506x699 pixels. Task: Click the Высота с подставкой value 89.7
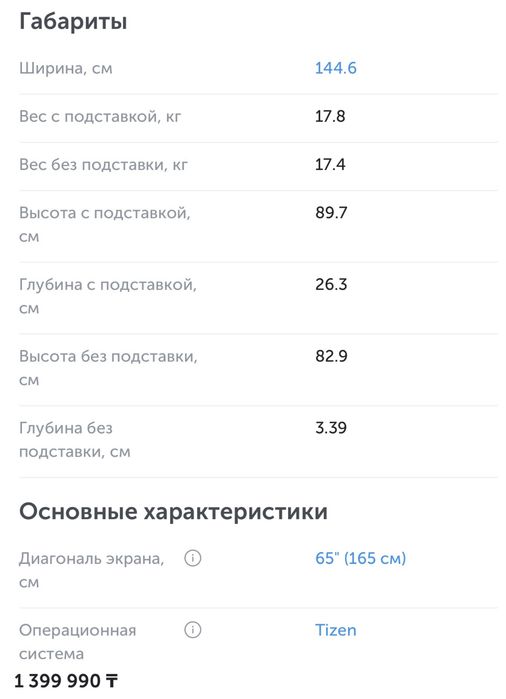(x=331, y=212)
